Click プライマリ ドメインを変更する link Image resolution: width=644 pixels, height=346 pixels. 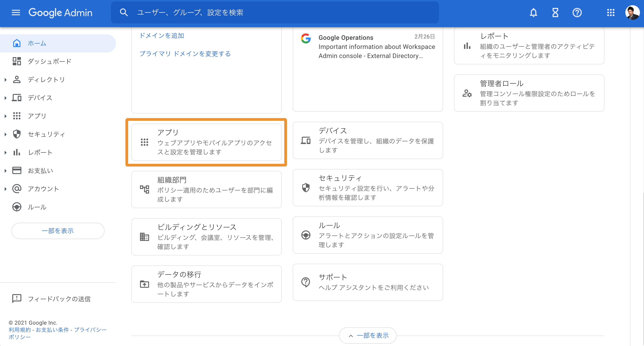point(185,54)
